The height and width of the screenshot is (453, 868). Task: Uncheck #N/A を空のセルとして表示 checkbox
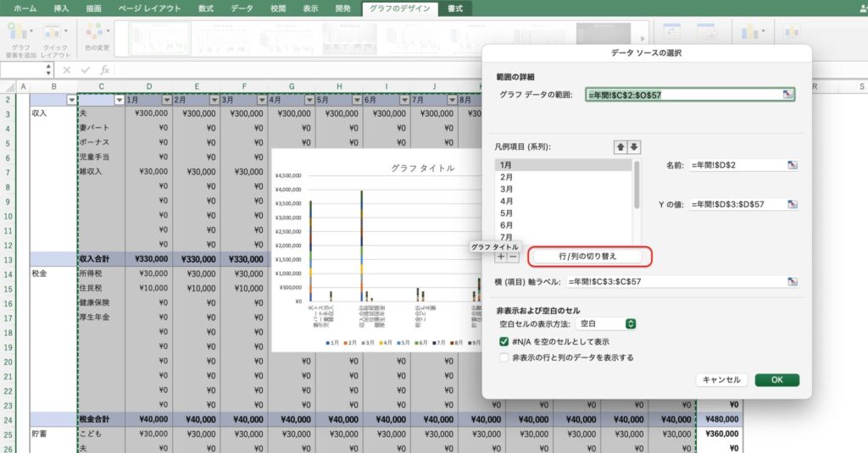pyautogui.click(x=504, y=341)
